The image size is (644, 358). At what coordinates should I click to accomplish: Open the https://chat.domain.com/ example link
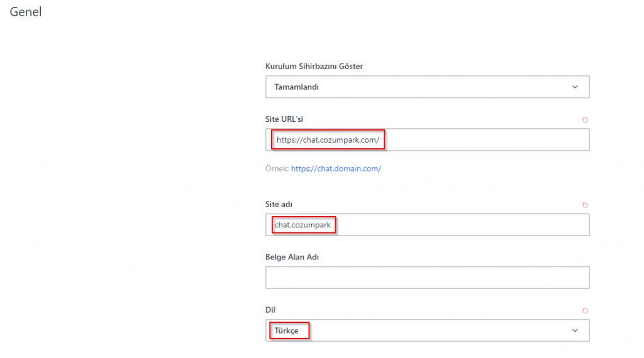click(x=336, y=168)
